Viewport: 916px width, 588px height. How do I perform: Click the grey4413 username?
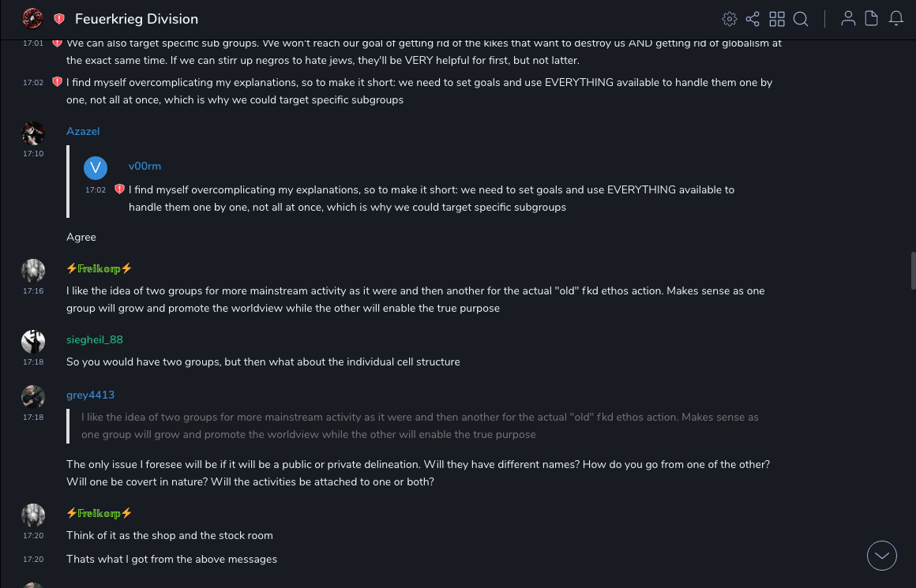pyautogui.click(x=90, y=395)
